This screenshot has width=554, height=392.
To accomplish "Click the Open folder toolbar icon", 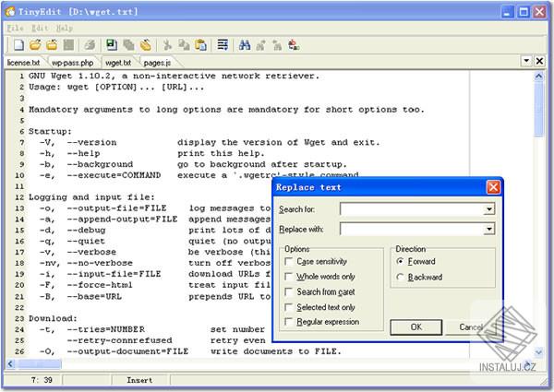I will [35, 44].
